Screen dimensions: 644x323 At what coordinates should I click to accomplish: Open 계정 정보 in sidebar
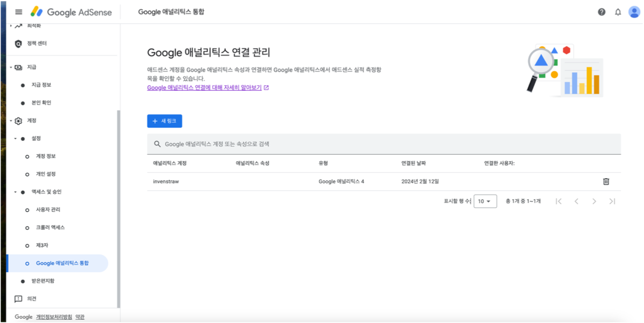click(46, 156)
